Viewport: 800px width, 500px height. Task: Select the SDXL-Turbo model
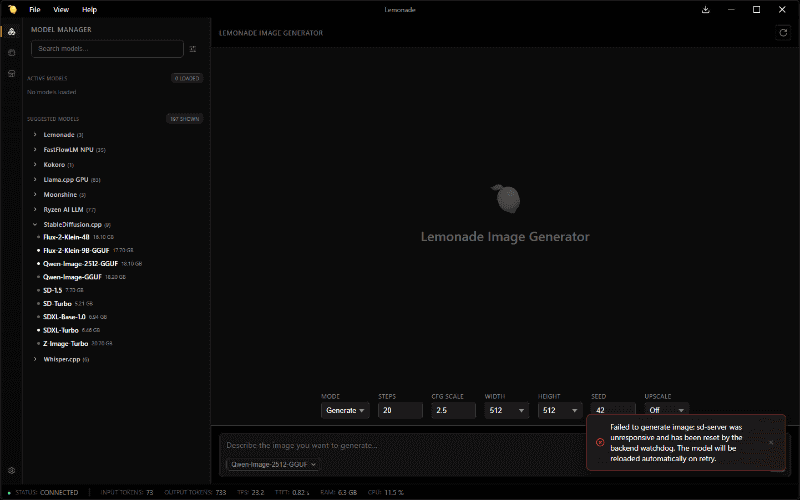coord(61,330)
